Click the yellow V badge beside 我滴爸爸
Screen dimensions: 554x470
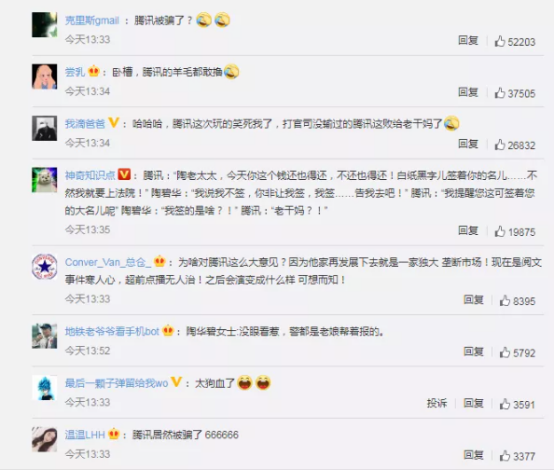coord(113,123)
